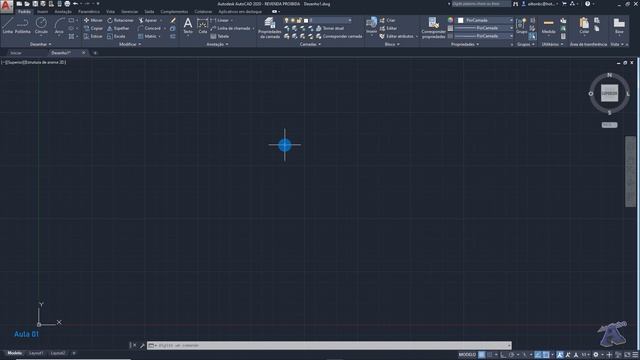Insert a Tabela (Table)

(220, 36)
